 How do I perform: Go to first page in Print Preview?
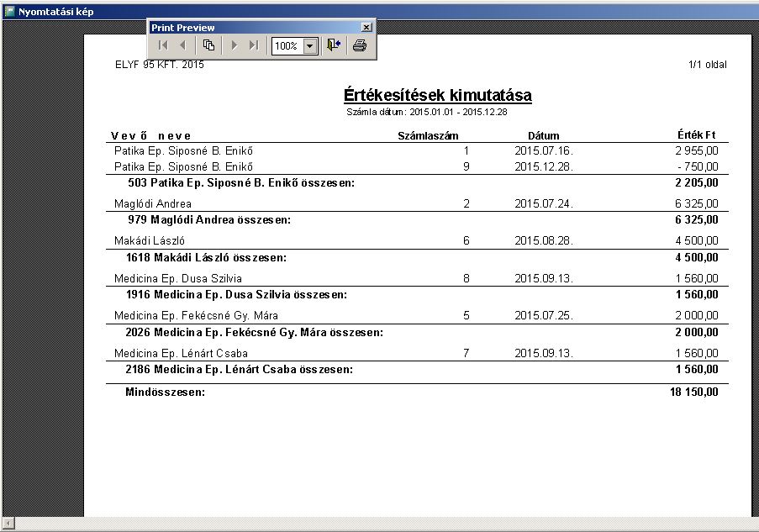click(163, 45)
